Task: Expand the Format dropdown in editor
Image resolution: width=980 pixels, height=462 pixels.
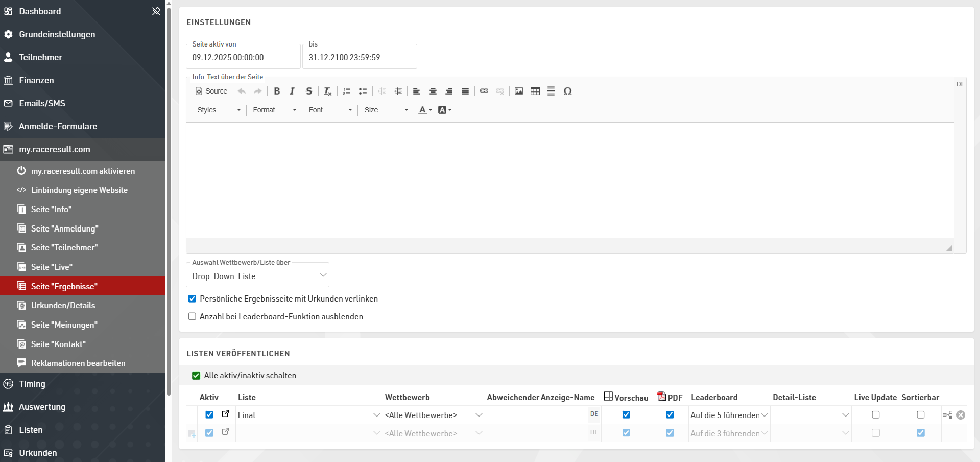Action: coord(274,110)
